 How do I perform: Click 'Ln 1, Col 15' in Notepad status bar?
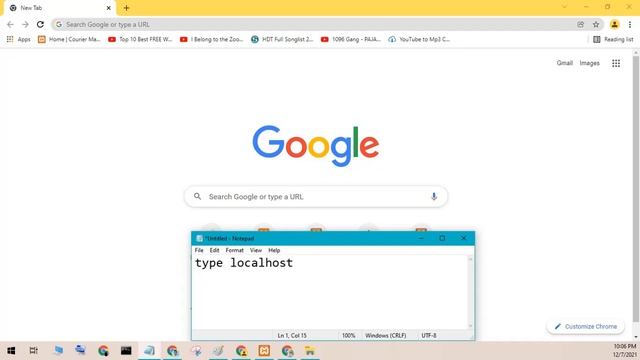pyautogui.click(x=292, y=336)
